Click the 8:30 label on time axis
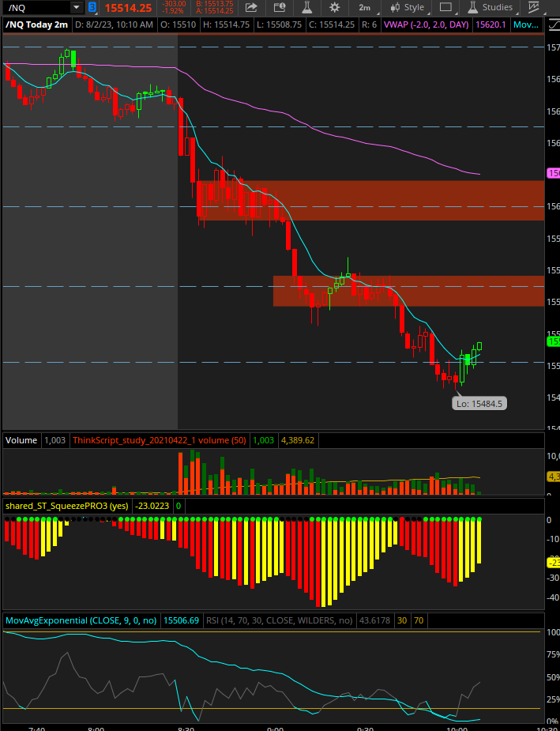The image size is (560, 731). pos(186,728)
